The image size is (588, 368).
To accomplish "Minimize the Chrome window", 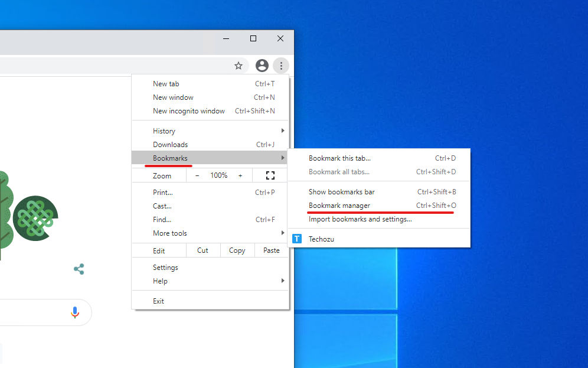I will tap(226, 38).
